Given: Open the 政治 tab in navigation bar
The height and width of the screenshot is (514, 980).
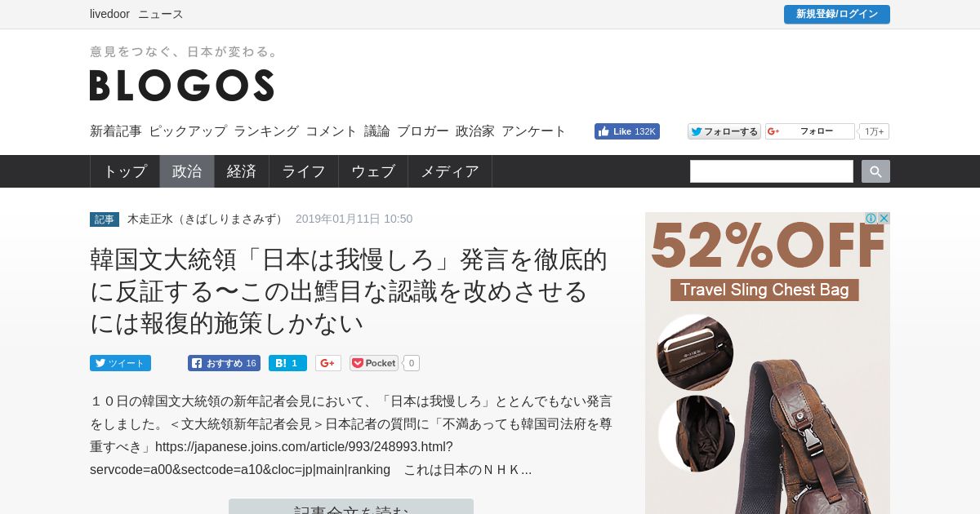Looking at the screenshot, I should (x=187, y=171).
